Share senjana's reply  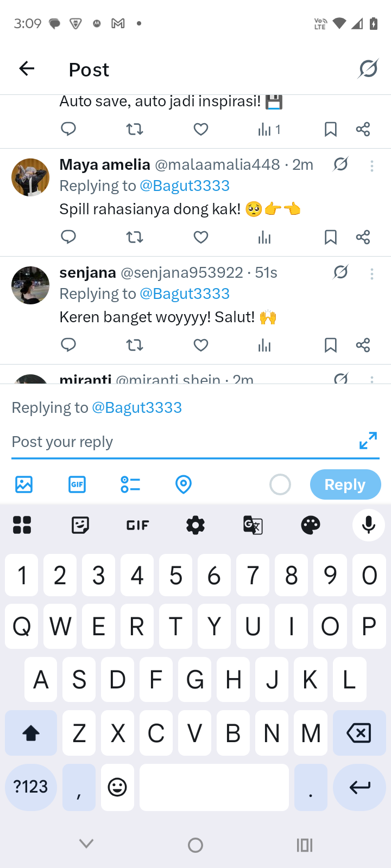coord(363,345)
